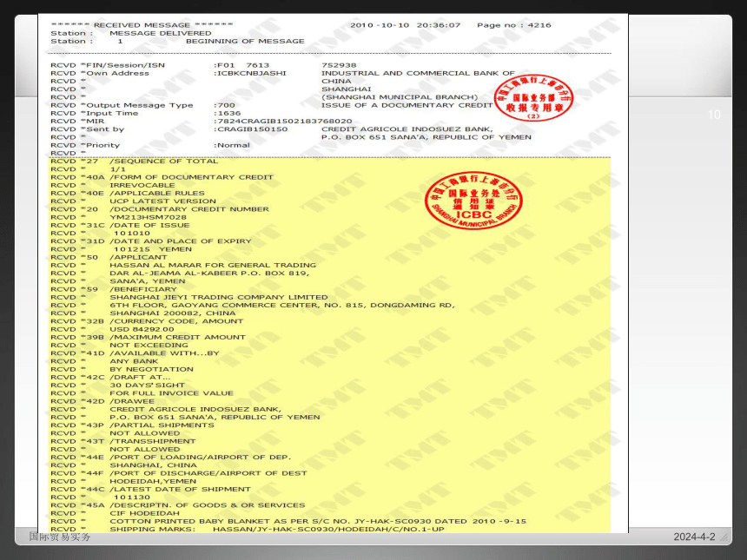Click date of issue value 101010
Screen dimensions: 747x560
tap(131, 234)
